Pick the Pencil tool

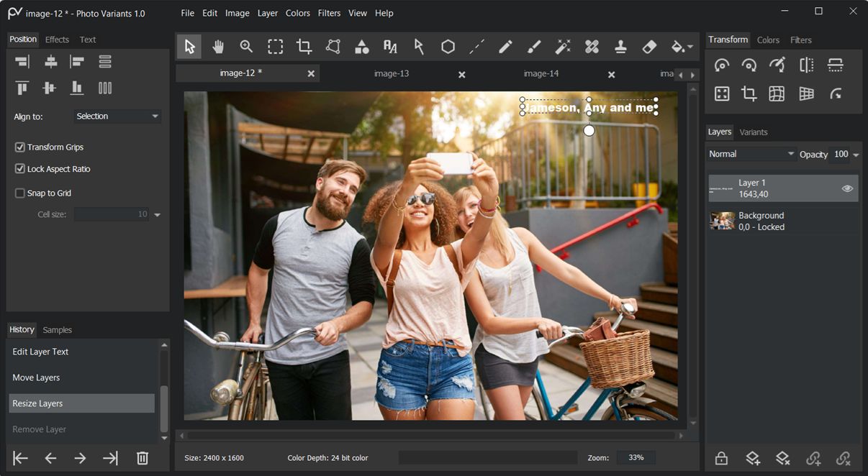[505, 47]
